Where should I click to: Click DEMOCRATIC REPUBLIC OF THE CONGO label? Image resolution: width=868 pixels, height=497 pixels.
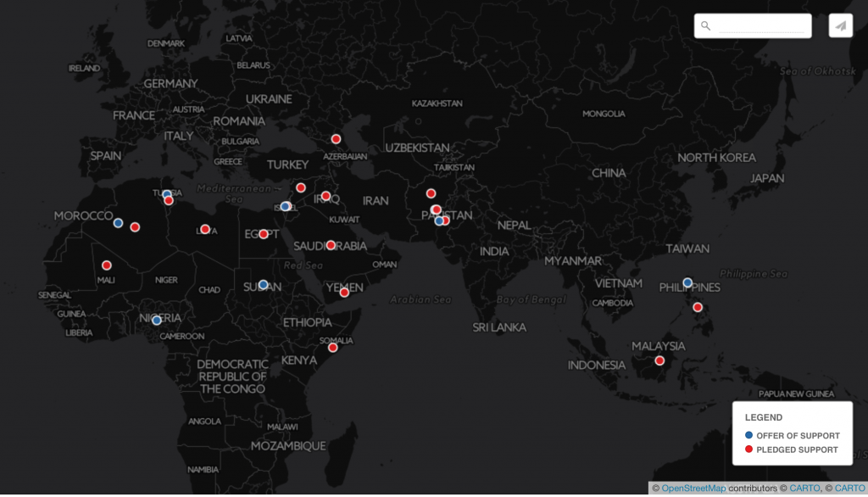(232, 377)
